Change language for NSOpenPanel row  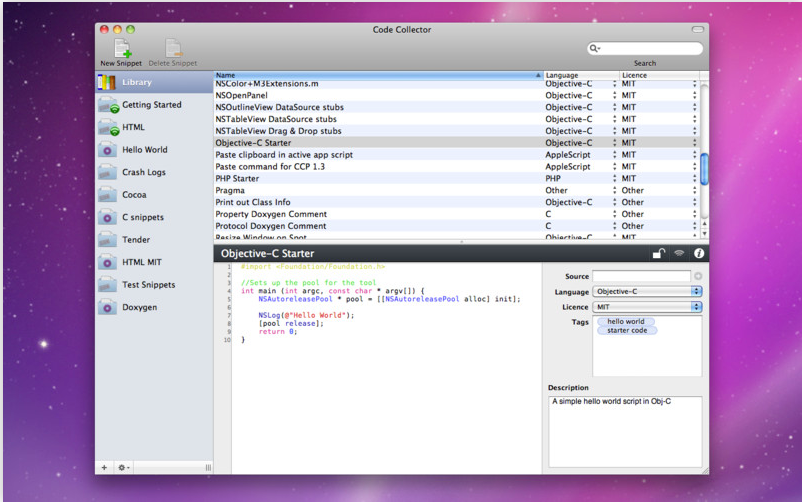tap(614, 95)
